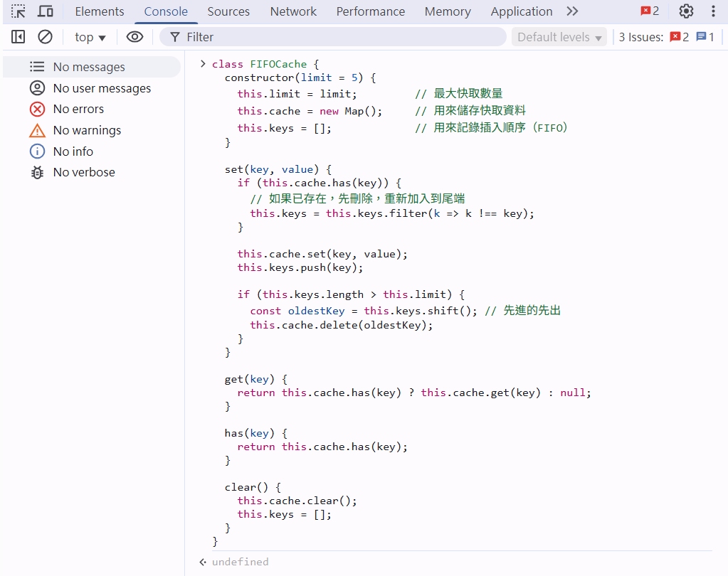Click the bug icon beside No verbose

click(37, 172)
